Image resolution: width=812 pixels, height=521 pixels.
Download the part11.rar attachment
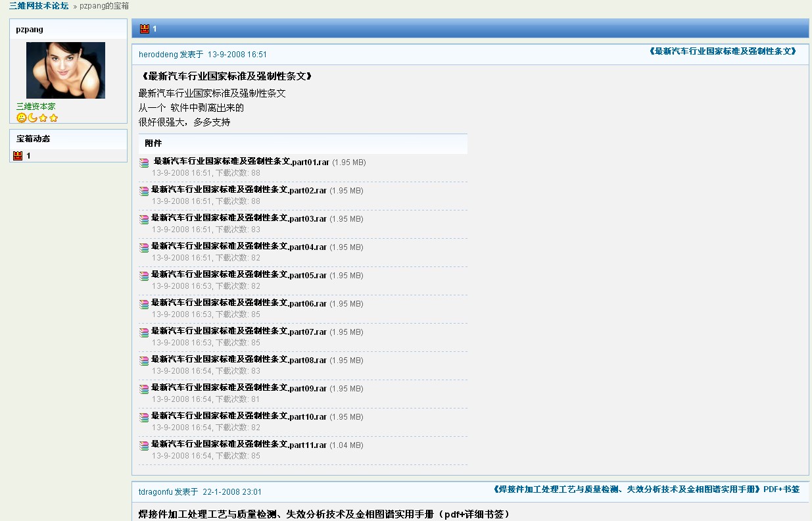pyautogui.click(x=239, y=445)
